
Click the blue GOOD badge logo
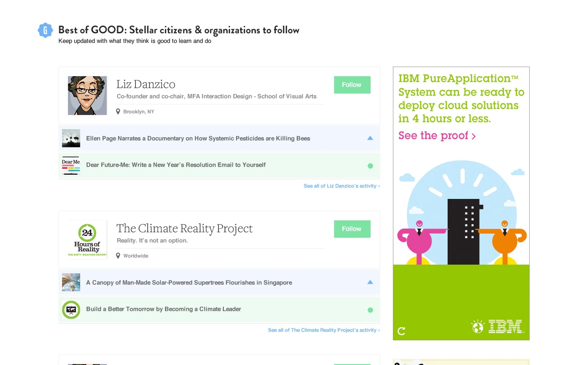[45, 30]
